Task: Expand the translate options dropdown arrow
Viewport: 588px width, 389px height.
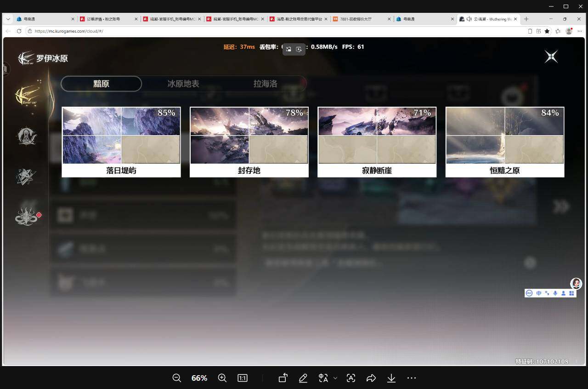Action: pyautogui.click(x=335, y=378)
